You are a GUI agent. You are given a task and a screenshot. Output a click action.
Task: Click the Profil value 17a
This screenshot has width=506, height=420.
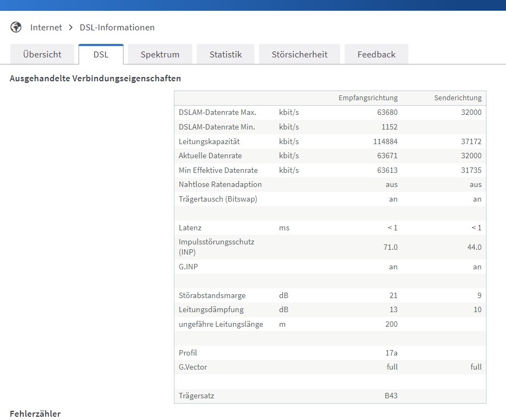point(391,353)
